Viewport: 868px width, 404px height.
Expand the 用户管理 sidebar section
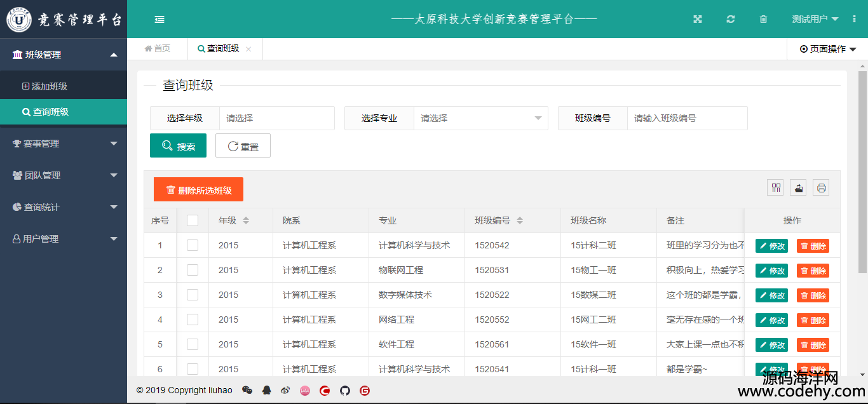pyautogui.click(x=64, y=239)
